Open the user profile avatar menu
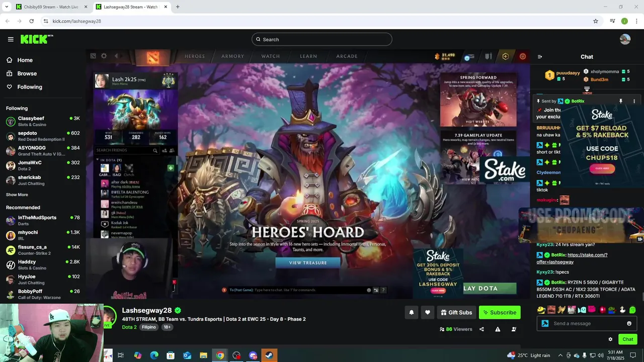Screen dimensions: 644x362 [625, 39]
